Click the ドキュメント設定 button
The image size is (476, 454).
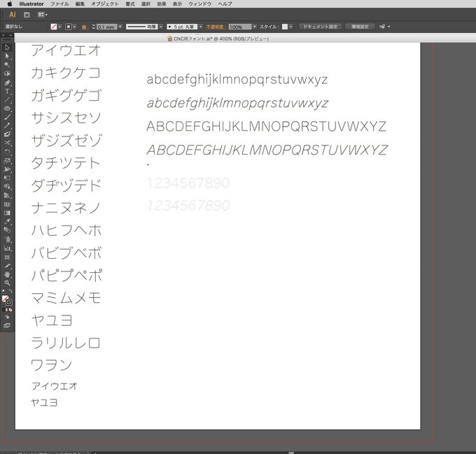(x=321, y=27)
